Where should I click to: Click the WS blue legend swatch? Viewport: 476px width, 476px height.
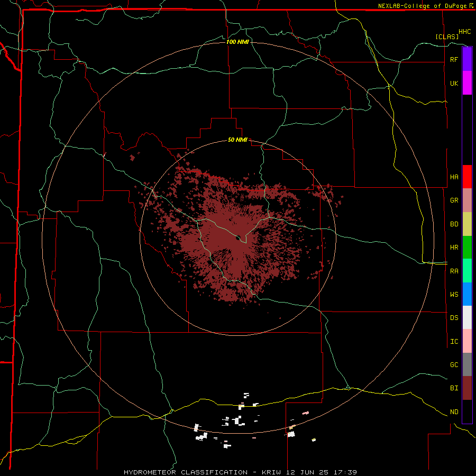tap(467, 294)
